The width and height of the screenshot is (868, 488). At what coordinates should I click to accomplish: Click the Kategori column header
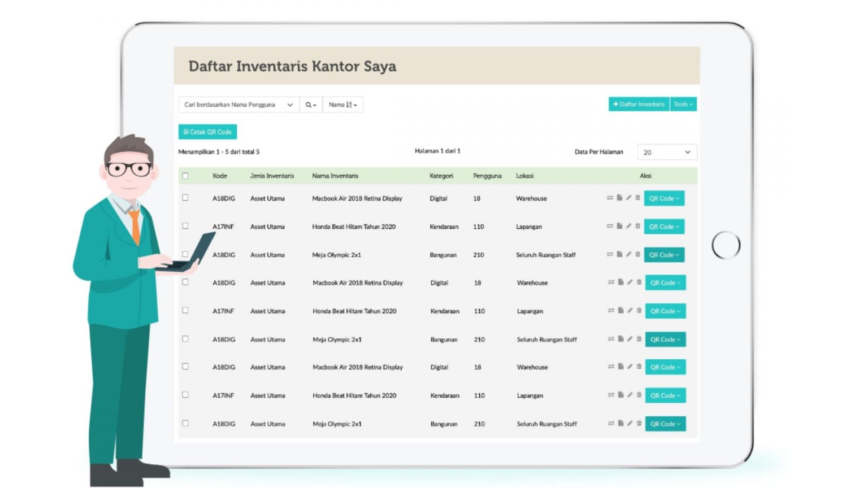[x=441, y=176]
